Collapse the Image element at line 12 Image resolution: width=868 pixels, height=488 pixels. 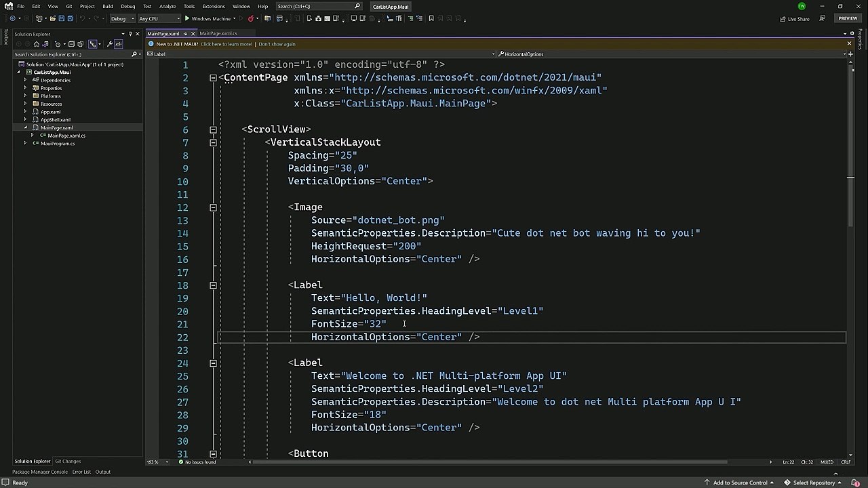click(213, 207)
